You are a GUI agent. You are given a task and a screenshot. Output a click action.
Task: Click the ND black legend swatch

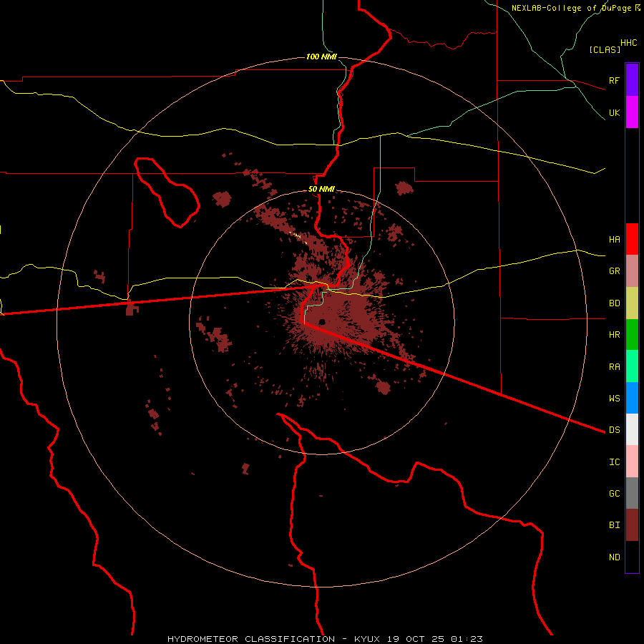(x=632, y=557)
